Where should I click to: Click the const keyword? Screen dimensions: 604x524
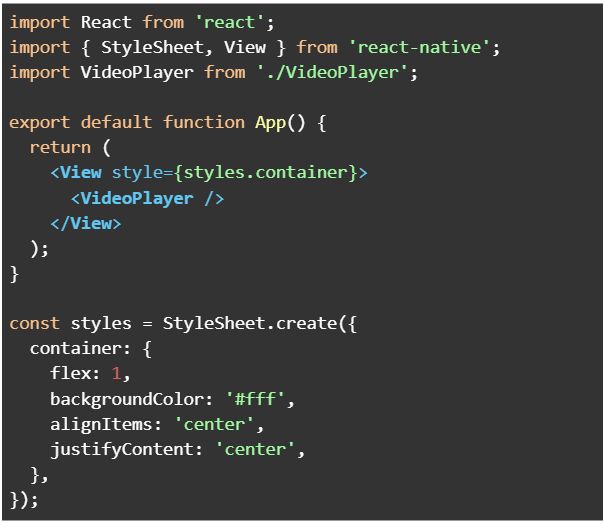(35, 323)
